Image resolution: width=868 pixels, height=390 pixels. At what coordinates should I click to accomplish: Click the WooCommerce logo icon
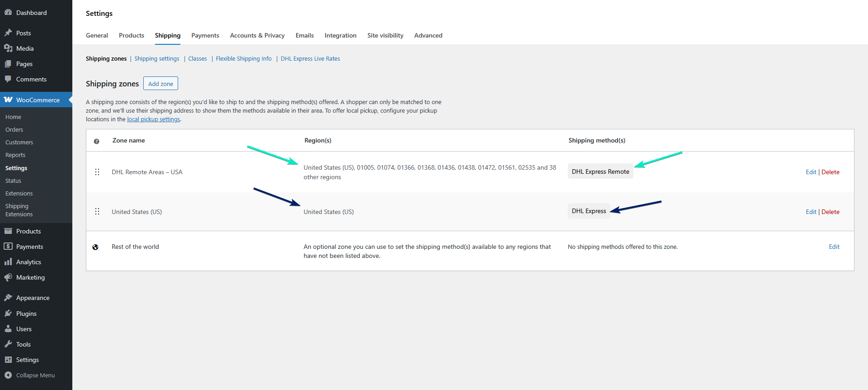point(8,100)
